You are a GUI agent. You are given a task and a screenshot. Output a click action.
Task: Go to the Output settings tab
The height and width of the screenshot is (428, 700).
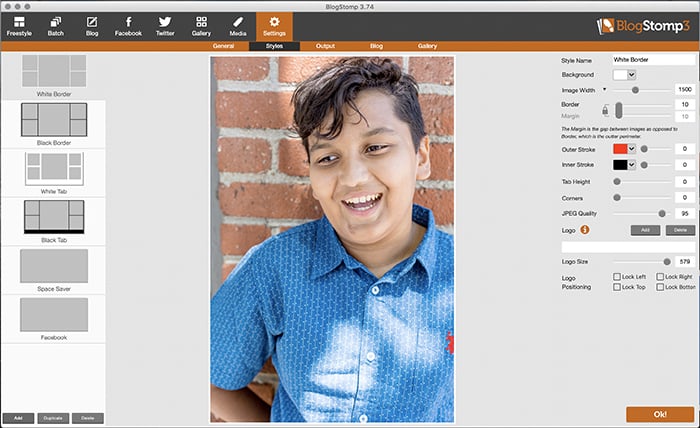pos(325,47)
